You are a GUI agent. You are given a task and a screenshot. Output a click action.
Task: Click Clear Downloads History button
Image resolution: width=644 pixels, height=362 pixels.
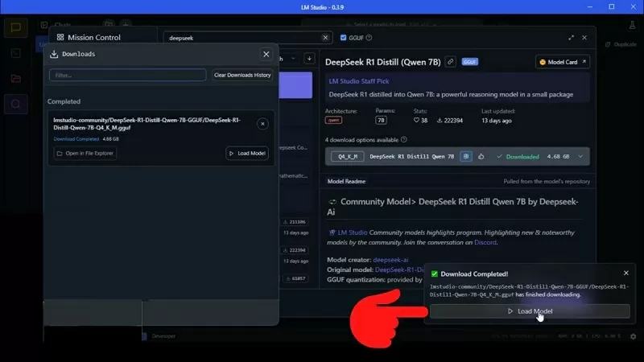point(242,75)
